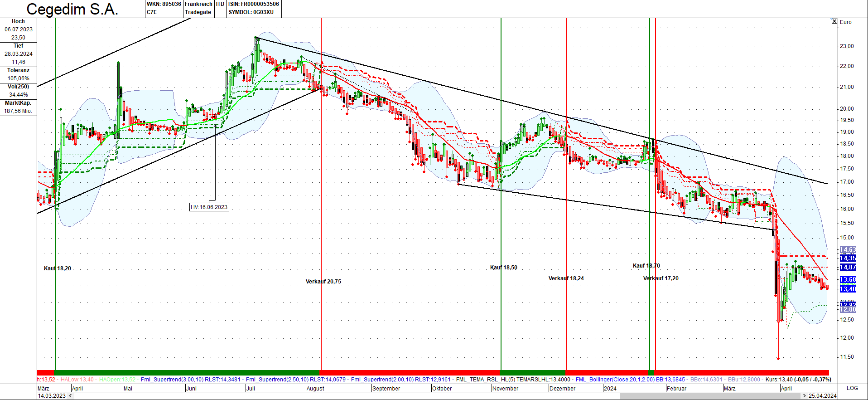Click the Tief label
The width and height of the screenshot is (868, 400).
tap(18, 46)
